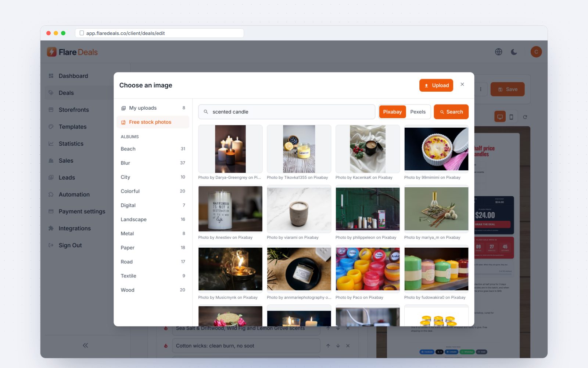
Task: Open the Wood album
Action: coord(153,290)
